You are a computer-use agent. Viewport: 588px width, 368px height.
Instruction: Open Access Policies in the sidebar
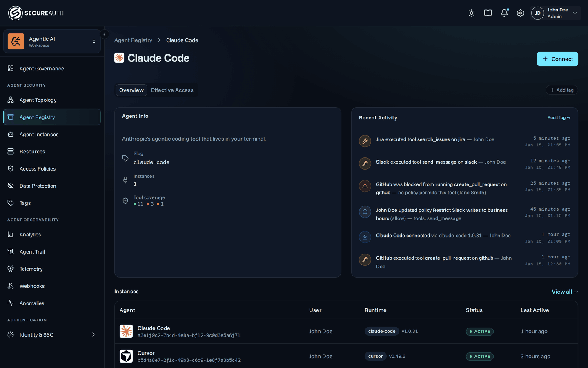click(x=52, y=169)
